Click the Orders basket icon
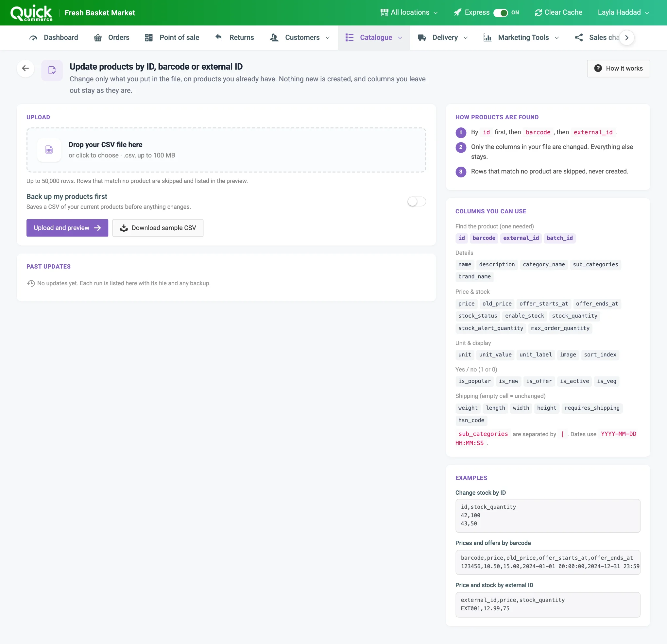The width and height of the screenshot is (667, 644). click(x=98, y=38)
